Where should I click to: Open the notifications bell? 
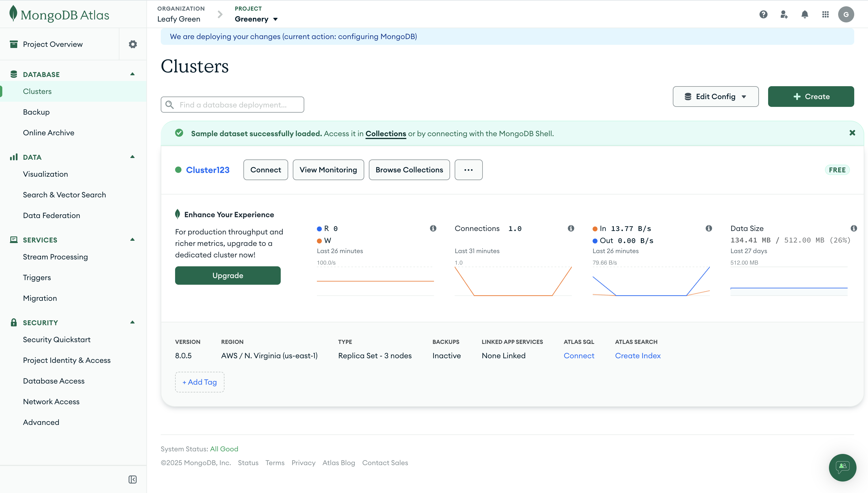[x=805, y=14]
